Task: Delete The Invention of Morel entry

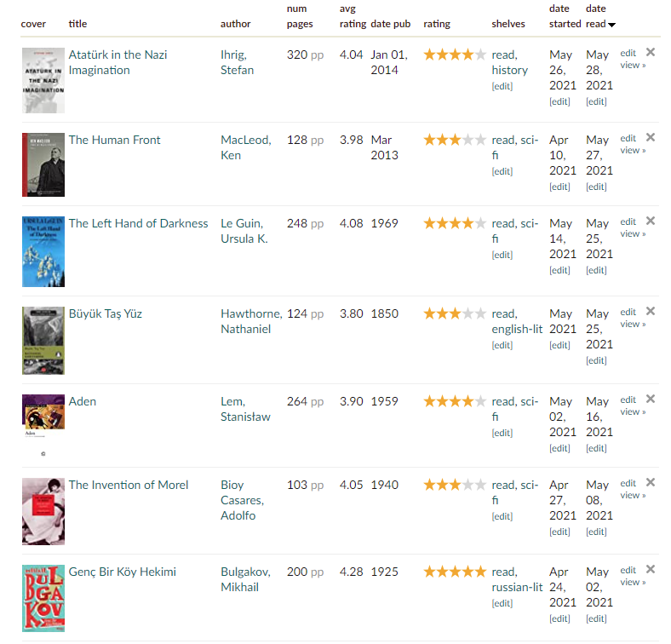Action: click(651, 482)
